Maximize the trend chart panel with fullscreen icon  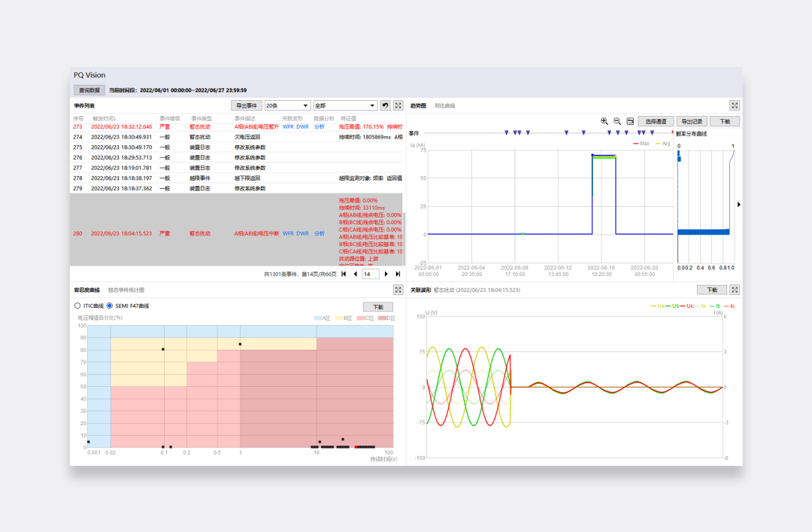click(x=735, y=106)
